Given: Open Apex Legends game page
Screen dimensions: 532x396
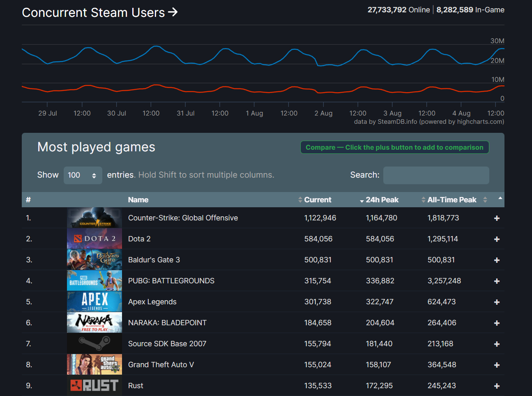Looking at the screenshot, I should click(x=152, y=302).
